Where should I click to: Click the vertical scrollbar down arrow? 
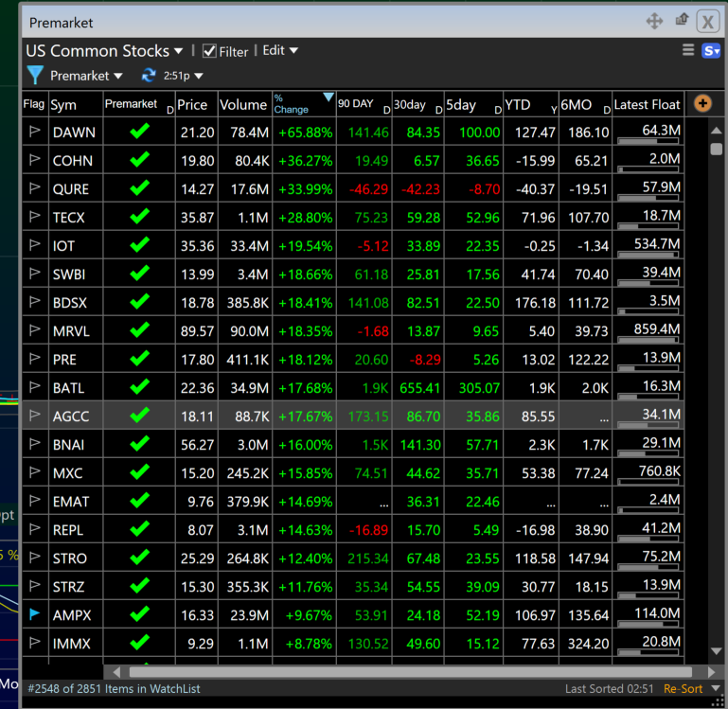(716, 651)
